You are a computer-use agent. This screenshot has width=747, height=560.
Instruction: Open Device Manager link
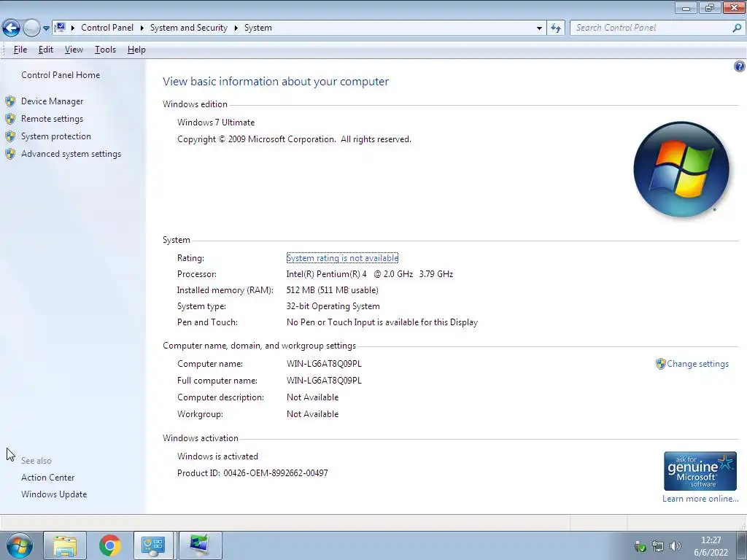click(x=53, y=101)
